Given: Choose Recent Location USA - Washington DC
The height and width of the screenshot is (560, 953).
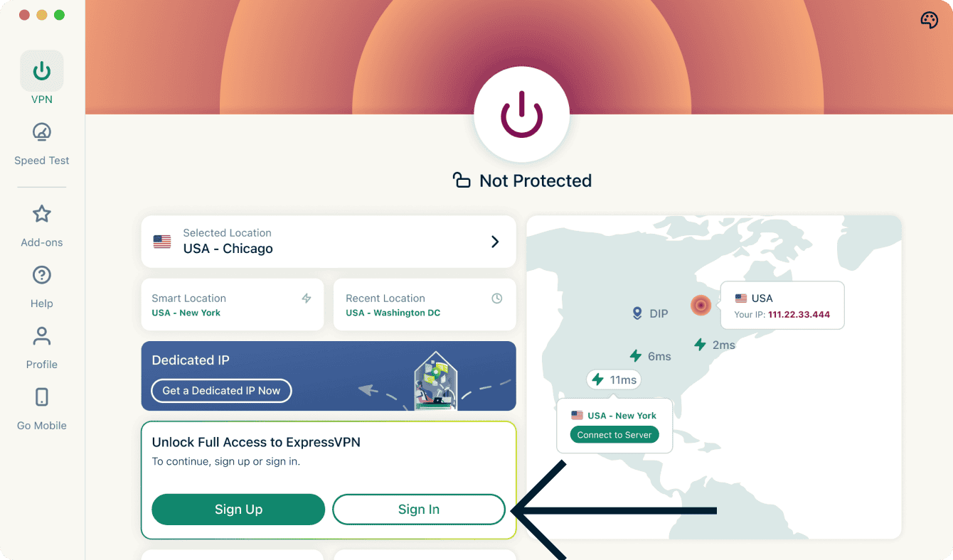Looking at the screenshot, I should (x=424, y=305).
